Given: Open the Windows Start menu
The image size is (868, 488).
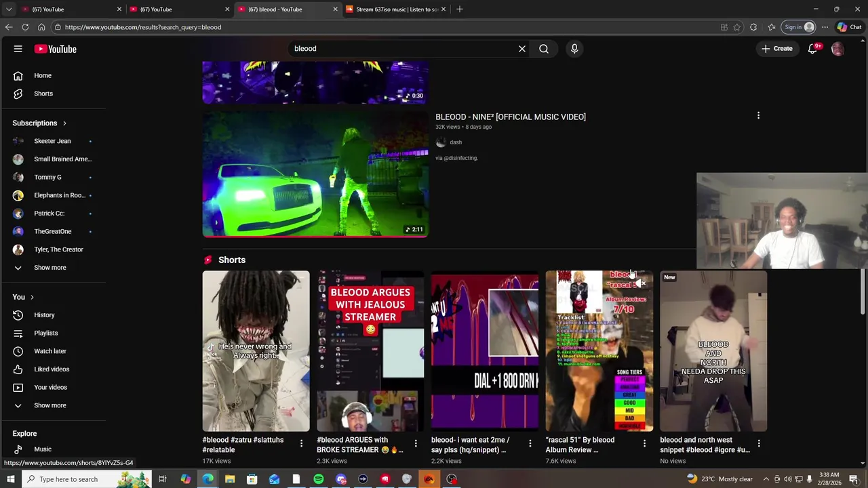Looking at the screenshot, I should [x=10, y=479].
